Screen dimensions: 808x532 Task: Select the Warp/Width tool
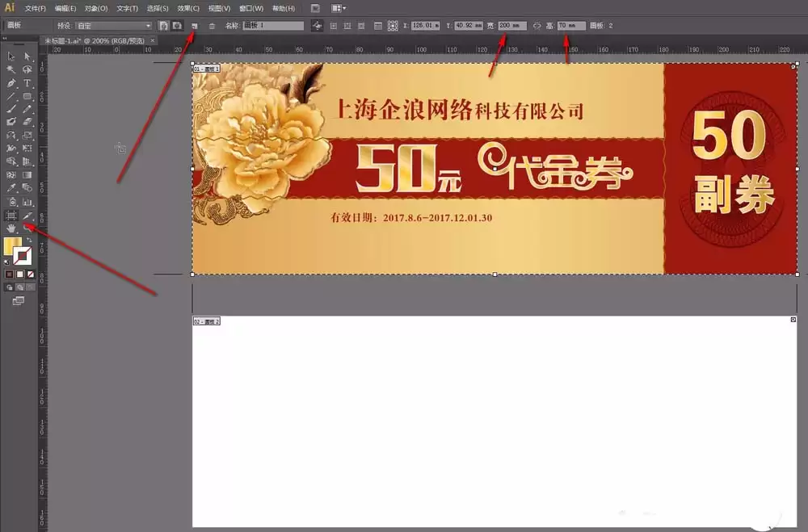click(x=11, y=149)
